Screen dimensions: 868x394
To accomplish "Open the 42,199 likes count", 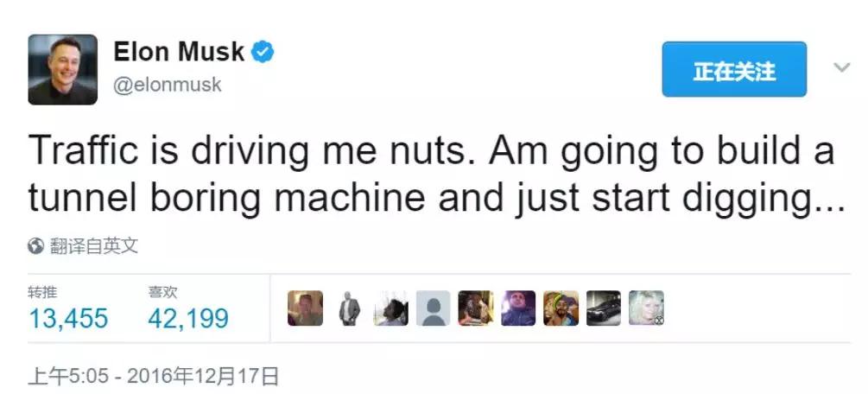I will pos(188,319).
